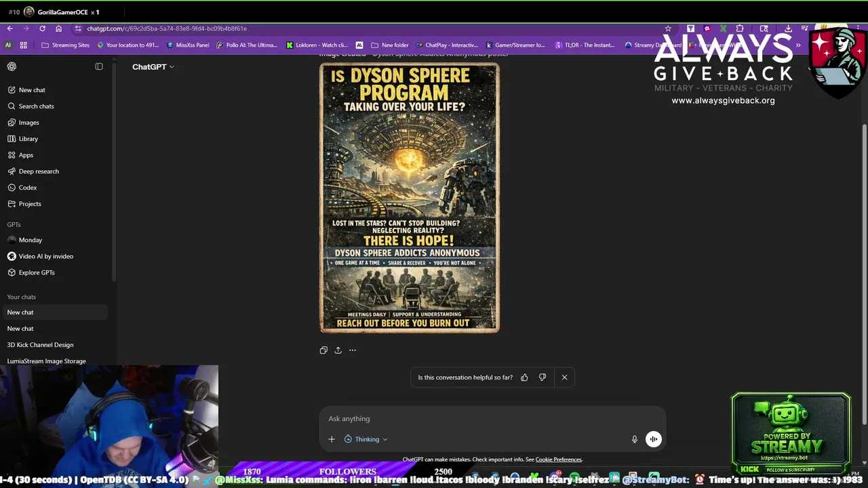Start a New chat from the sidebar
The height and width of the screenshot is (488, 868).
[26, 90]
